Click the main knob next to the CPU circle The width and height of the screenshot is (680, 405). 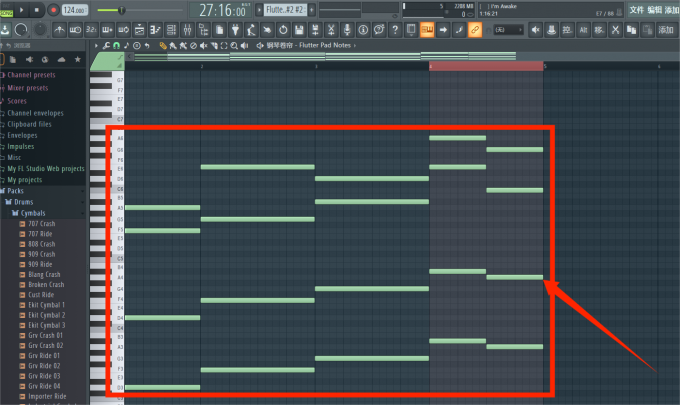40,29
